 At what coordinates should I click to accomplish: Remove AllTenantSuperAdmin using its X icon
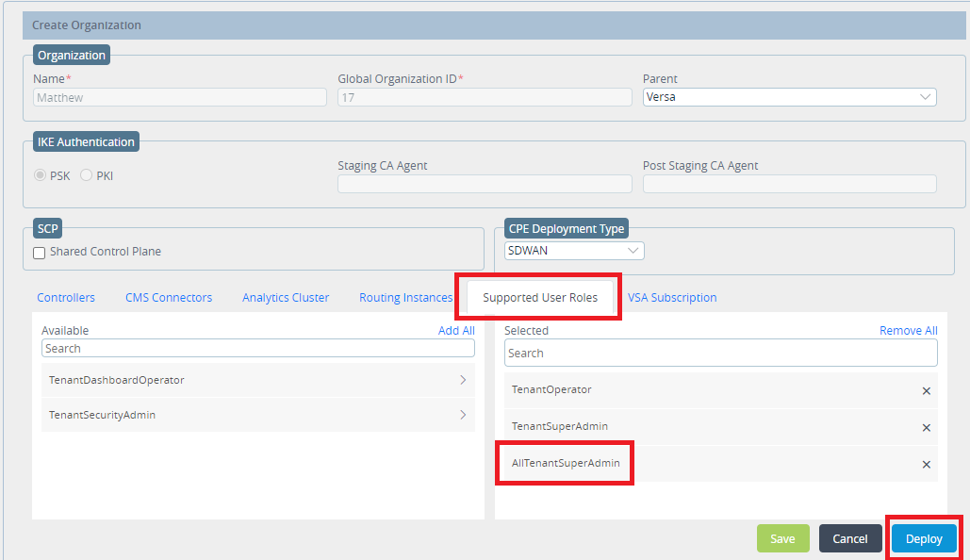point(926,464)
